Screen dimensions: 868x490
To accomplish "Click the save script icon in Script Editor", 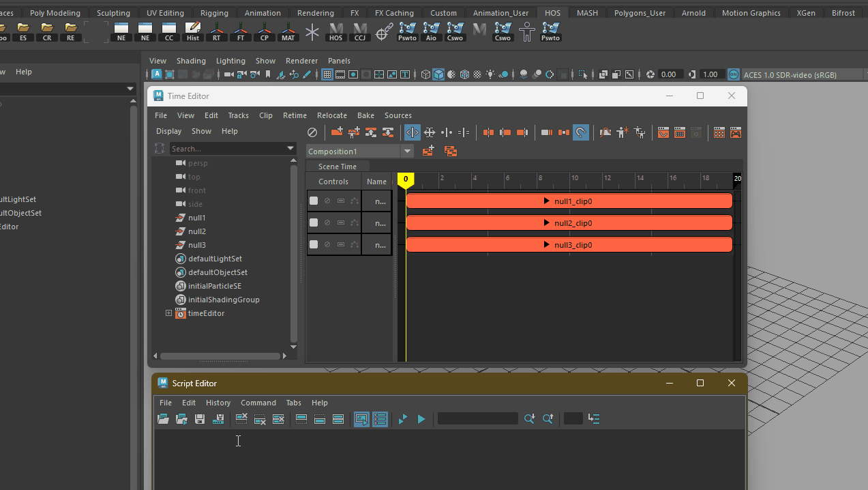I will 200,419.
